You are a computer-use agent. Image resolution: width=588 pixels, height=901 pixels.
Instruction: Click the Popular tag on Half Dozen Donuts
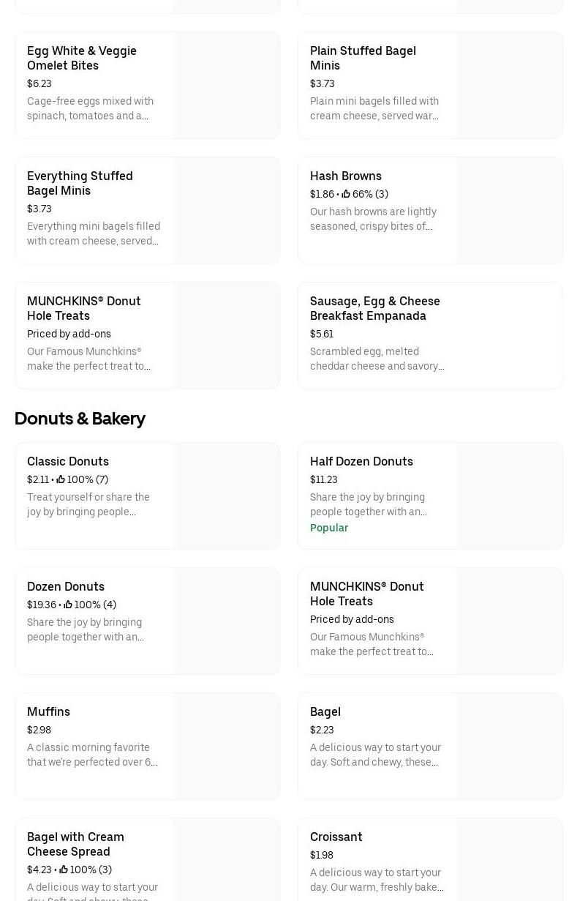(x=329, y=528)
